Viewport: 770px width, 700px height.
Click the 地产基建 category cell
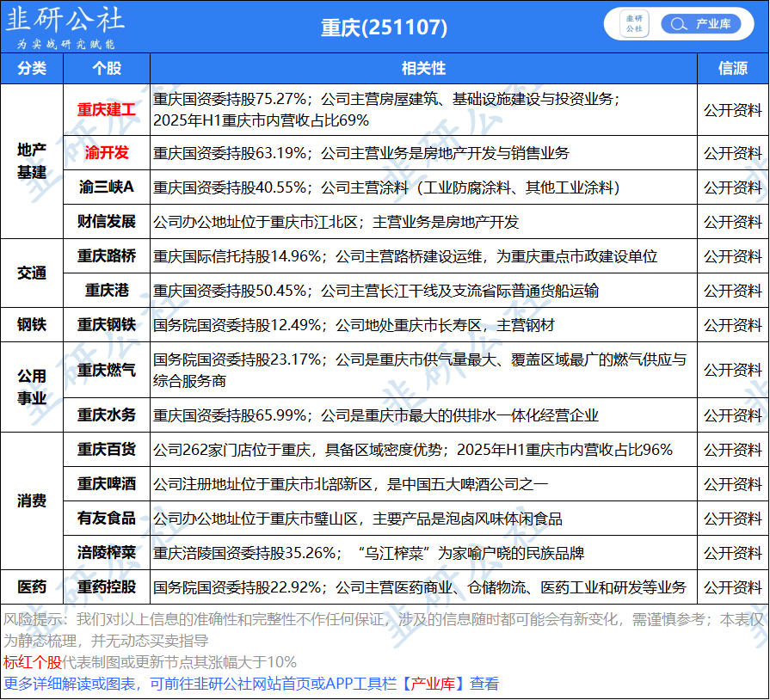pos(32,161)
